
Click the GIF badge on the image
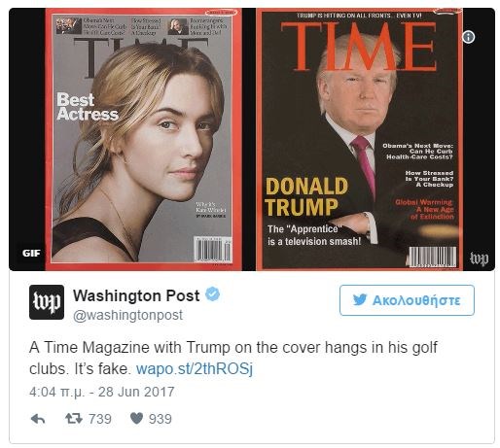31,253
